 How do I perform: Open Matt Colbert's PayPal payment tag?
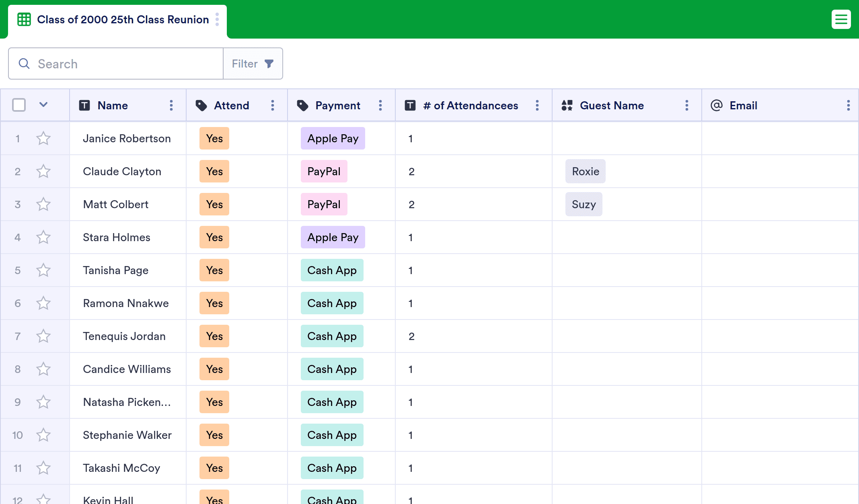(324, 204)
